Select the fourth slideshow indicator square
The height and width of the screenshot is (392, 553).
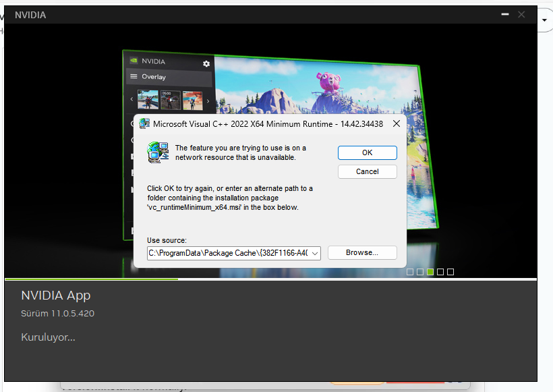(440, 272)
